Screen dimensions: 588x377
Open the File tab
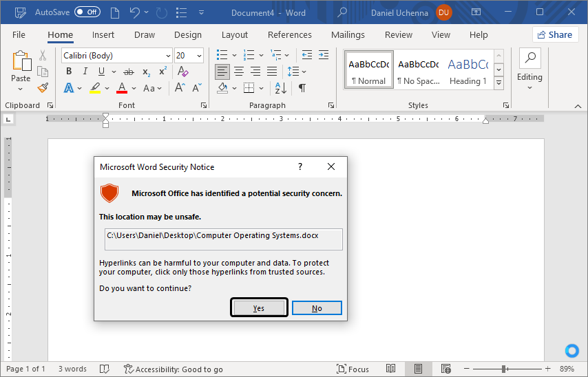click(x=19, y=35)
